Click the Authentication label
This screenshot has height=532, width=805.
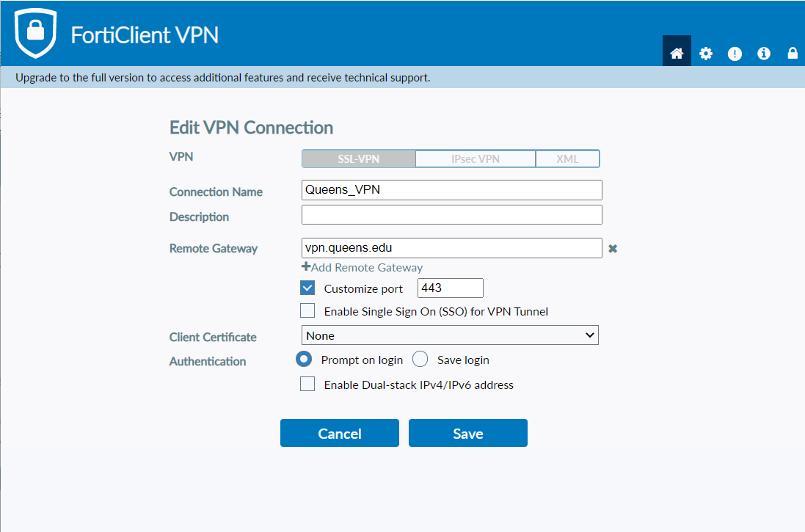pyautogui.click(x=208, y=361)
